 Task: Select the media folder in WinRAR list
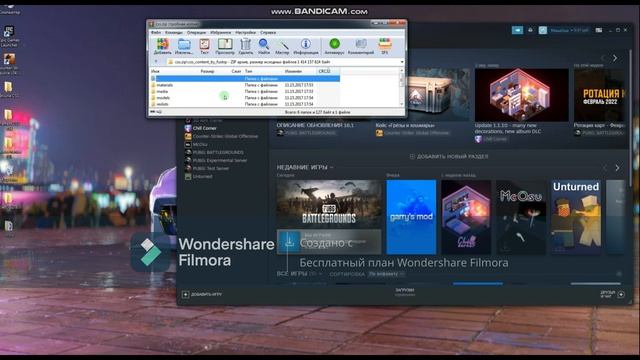[162, 91]
